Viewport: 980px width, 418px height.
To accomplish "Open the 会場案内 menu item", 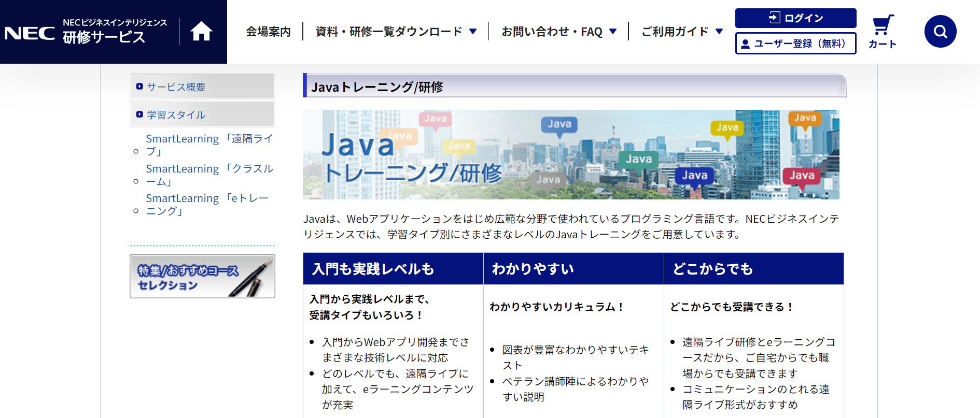I will (268, 32).
